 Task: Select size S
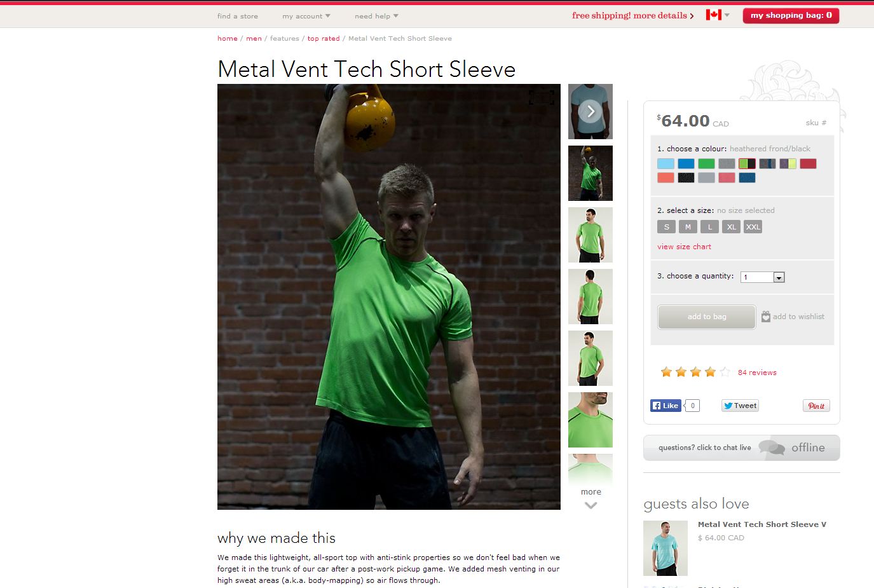[x=666, y=227]
